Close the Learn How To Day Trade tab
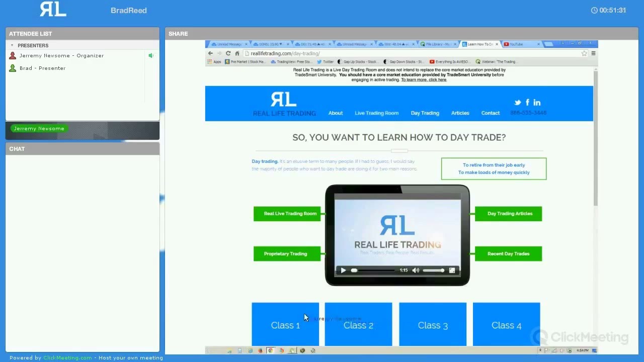 pyautogui.click(x=497, y=44)
